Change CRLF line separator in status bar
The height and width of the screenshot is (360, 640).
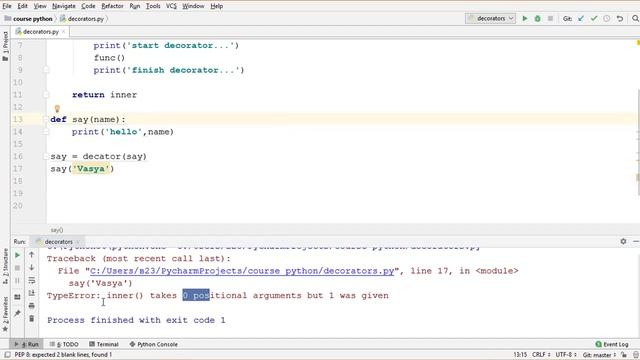[x=541, y=355]
